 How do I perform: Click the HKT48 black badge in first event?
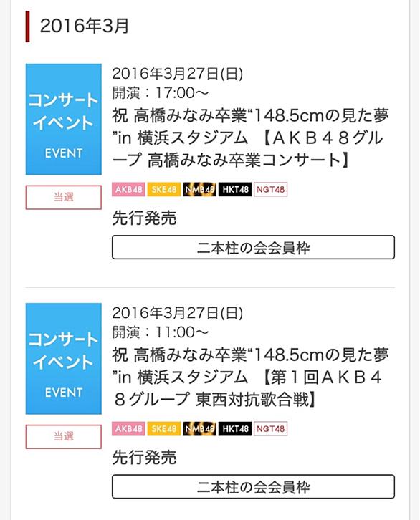click(x=235, y=189)
